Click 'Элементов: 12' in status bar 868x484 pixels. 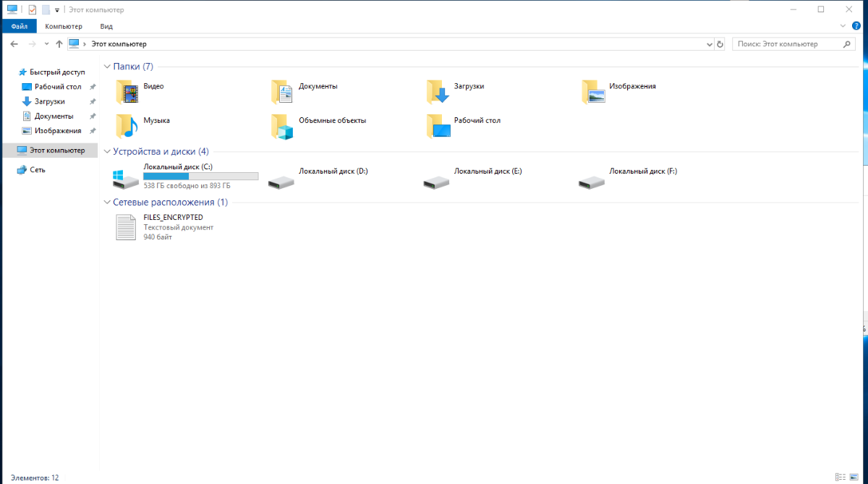[x=35, y=477]
